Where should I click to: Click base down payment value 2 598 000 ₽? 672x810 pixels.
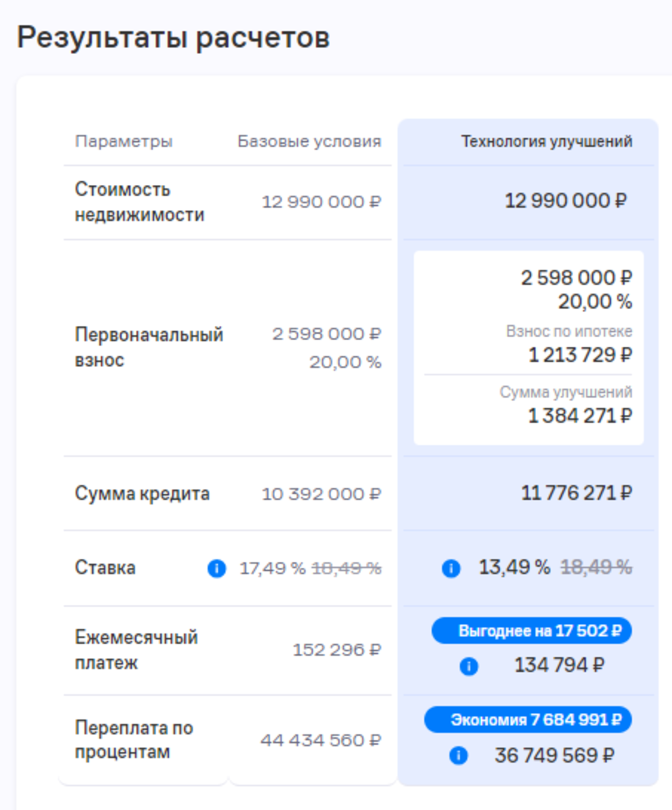point(327,334)
